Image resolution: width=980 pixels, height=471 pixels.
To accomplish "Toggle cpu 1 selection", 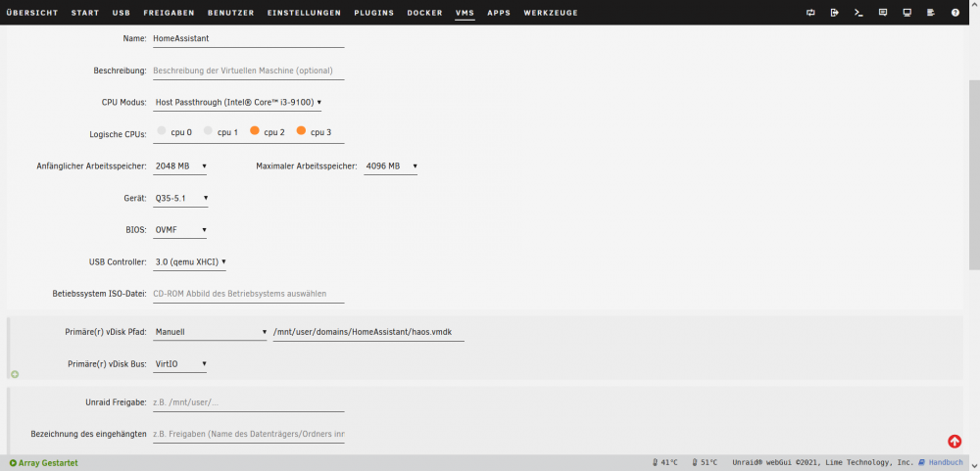I will click(x=208, y=131).
